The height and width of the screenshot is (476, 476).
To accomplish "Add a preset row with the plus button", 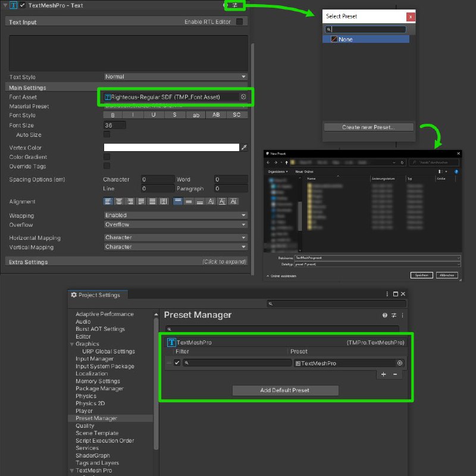I will [383, 374].
